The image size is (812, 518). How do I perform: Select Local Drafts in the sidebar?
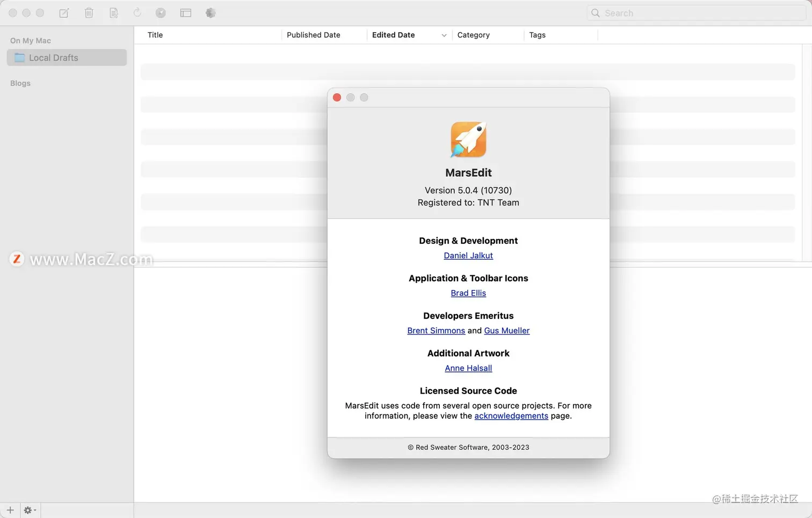(67, 57)
